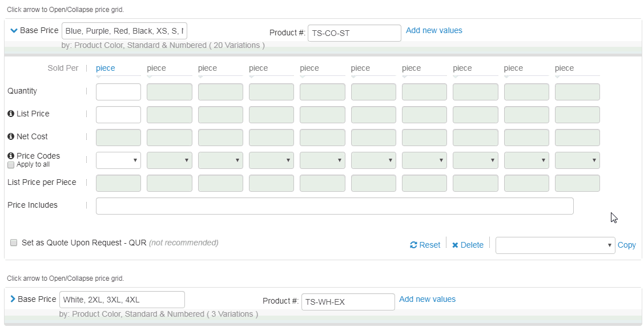Click Add new values for TS-WH-EX
The image size is (644, 331).
[x=427, y=299]
